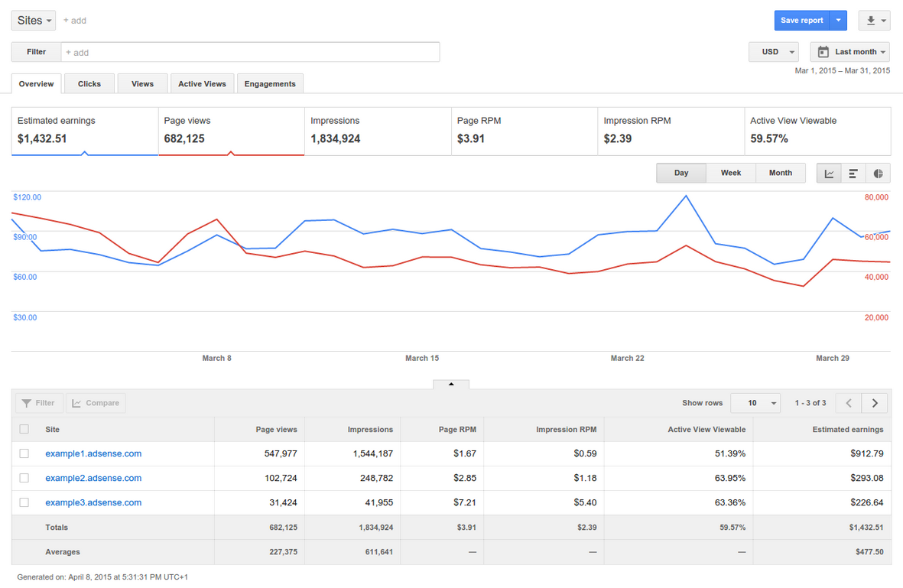The width and height of the screenshot is (903, 588).
Task: Click the Totals row label
Action: click(x=57, y=528)
